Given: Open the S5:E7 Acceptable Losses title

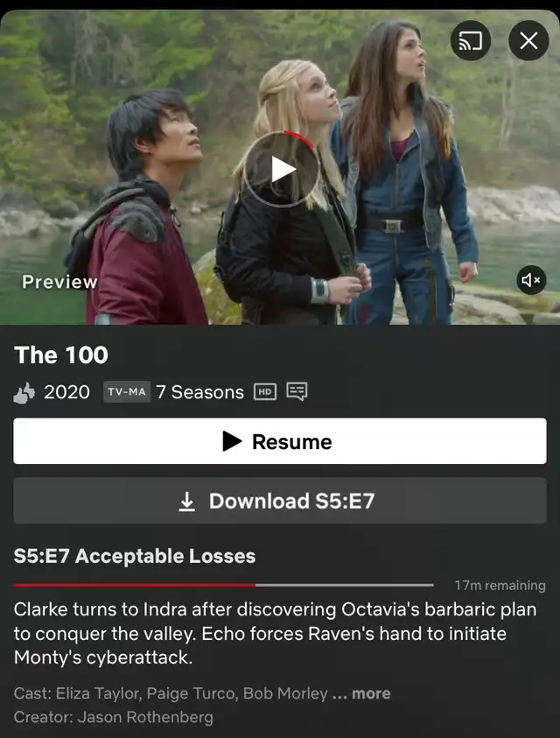Looking at the screenshot, I should pyautogui.click(x=135, y=556).
